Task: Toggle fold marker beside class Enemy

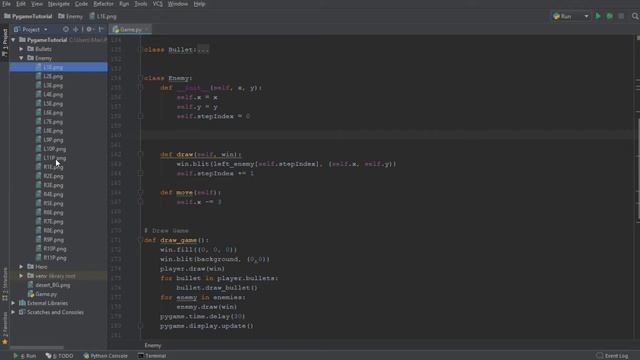Action: pyautogui.click(x=140, y=78)
